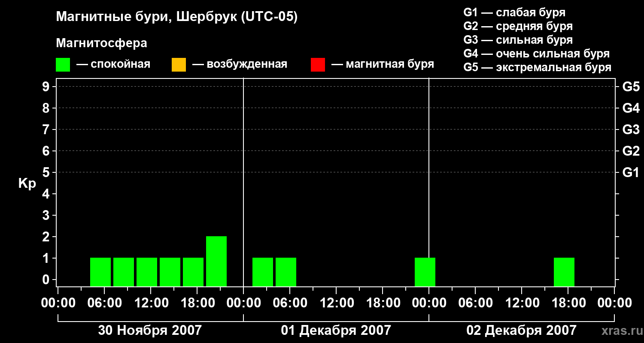
Task: Click the '02 Декабря 2007' date label
Action: (522, 330)
